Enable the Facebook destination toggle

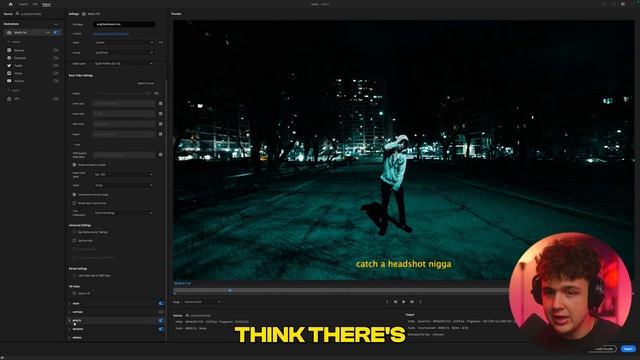click(56, 58)
